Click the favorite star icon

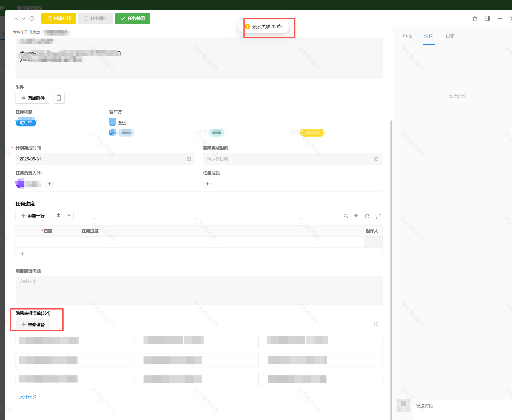point(475,18)
